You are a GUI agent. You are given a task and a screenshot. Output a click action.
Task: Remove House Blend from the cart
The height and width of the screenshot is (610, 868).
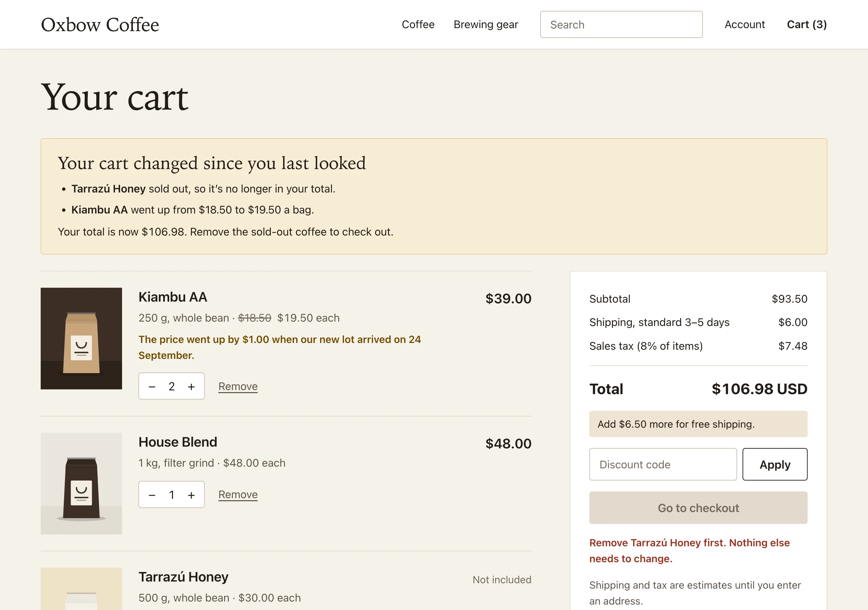pos(238,494)
